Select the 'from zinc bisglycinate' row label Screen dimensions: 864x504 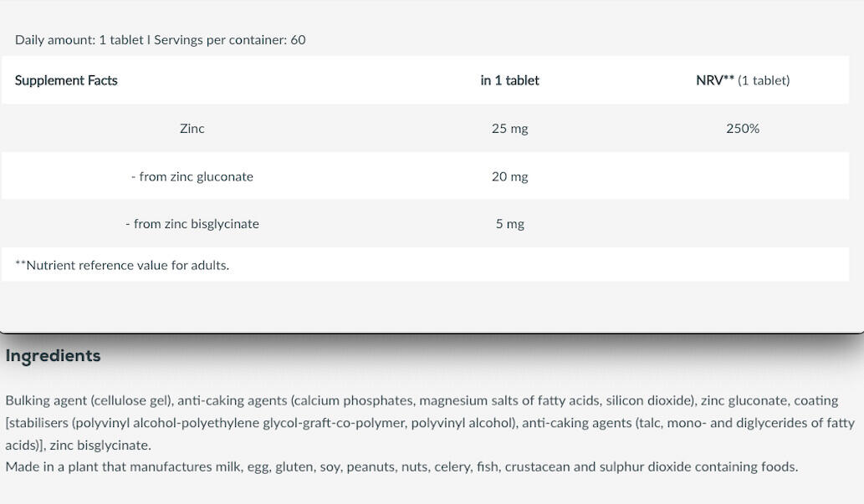point(192,224)
